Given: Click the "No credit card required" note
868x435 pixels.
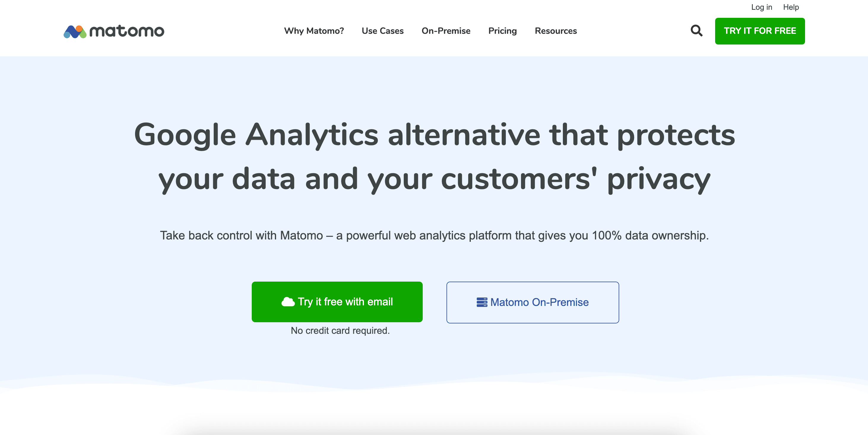Looking at the screenshot, I should coord(340,331).
